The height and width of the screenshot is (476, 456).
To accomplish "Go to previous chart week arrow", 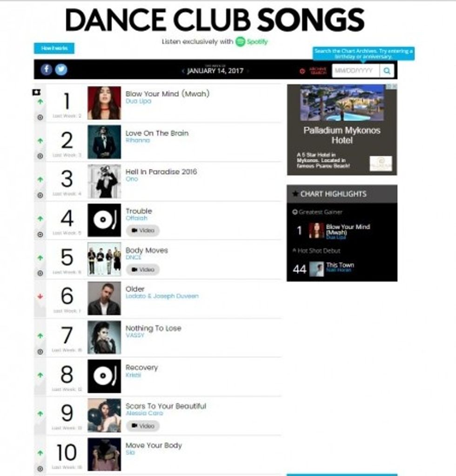I will 183,71.
